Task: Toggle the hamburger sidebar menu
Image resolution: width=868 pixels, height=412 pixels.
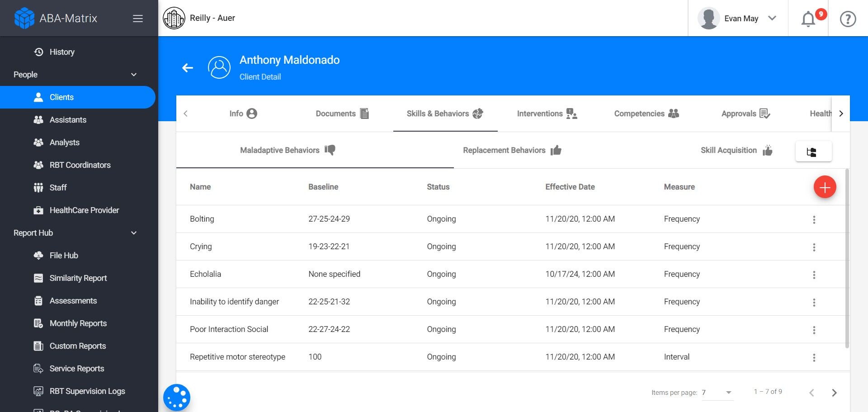Action: (138, 19)
